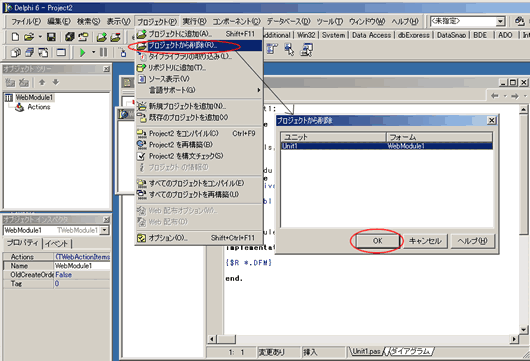Choose ソース表示(V) menu item
The image size is (530, 361).
199,79
